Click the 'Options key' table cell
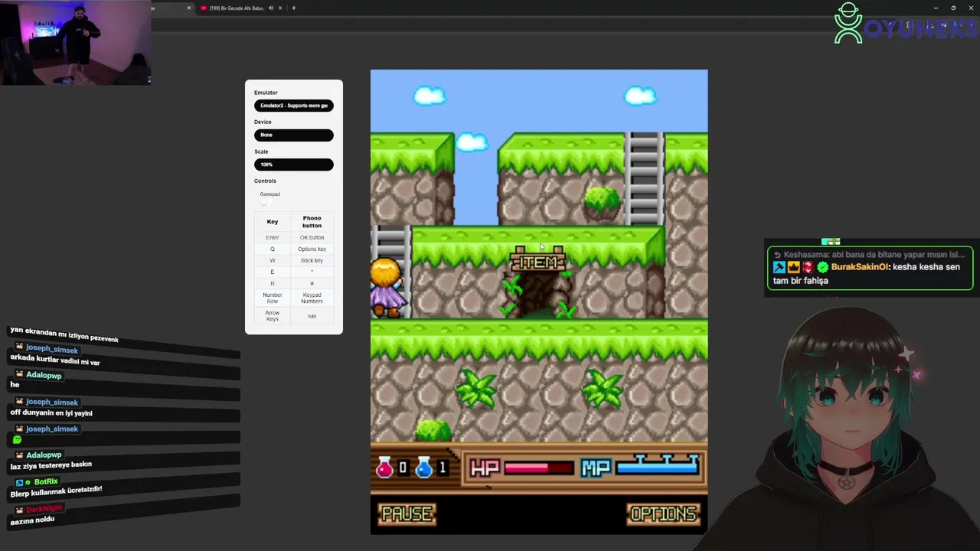Viewport: 980px width, 551px height. pyautogui.click(x=312, y=249)
